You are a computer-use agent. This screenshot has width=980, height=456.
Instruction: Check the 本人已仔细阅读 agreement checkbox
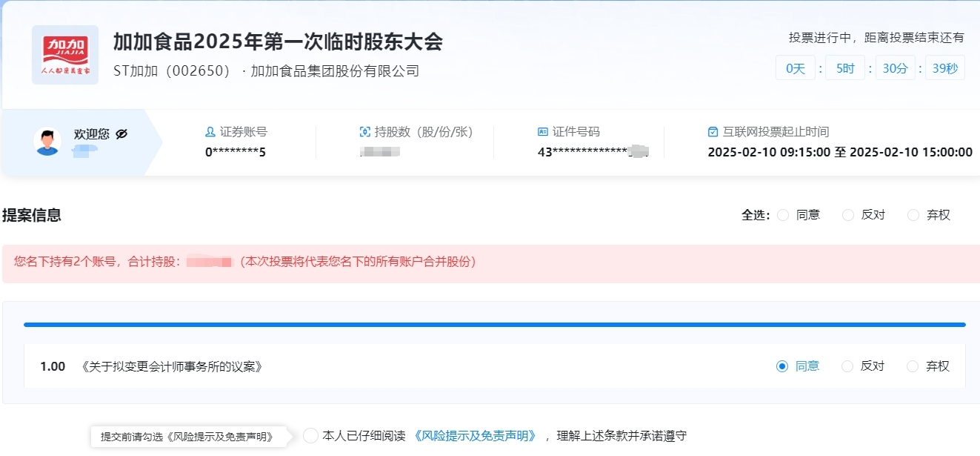coord(311,436)
